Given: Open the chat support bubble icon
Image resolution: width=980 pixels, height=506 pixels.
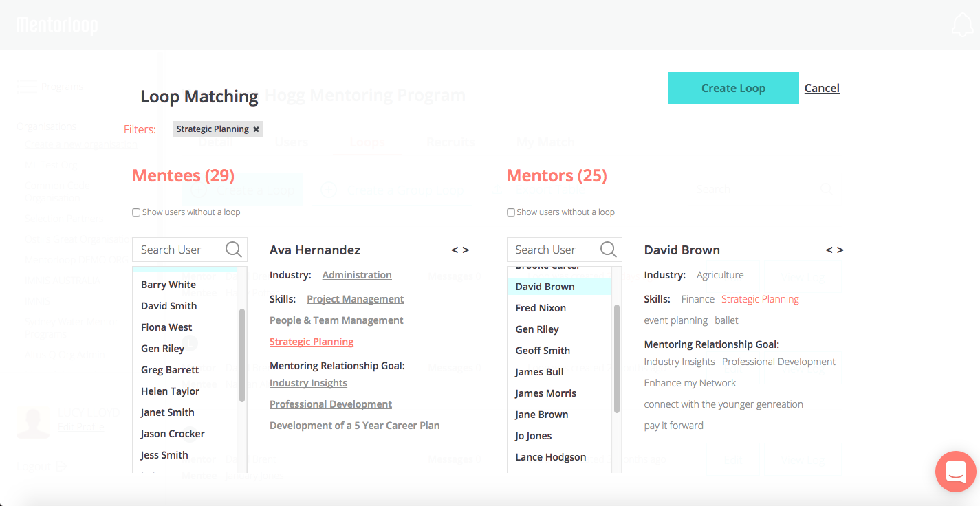Looking at the screenshot, I should [956, 472].
